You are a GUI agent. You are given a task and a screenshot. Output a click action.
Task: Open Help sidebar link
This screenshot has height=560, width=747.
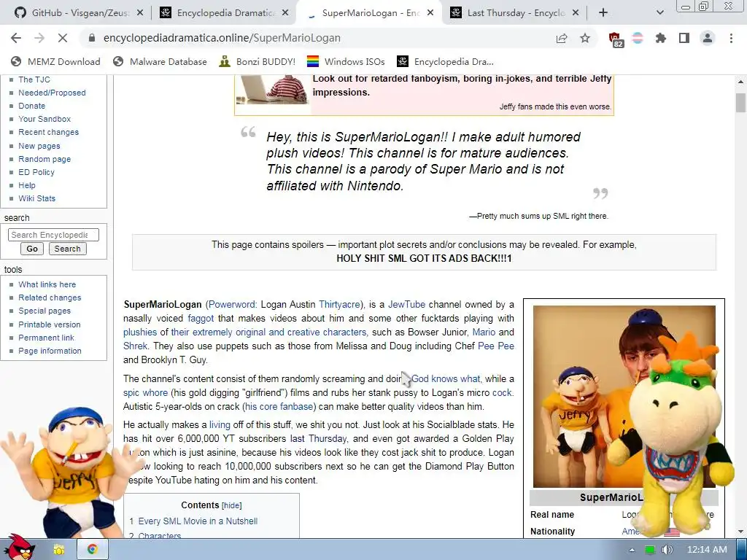click(27, 185)
